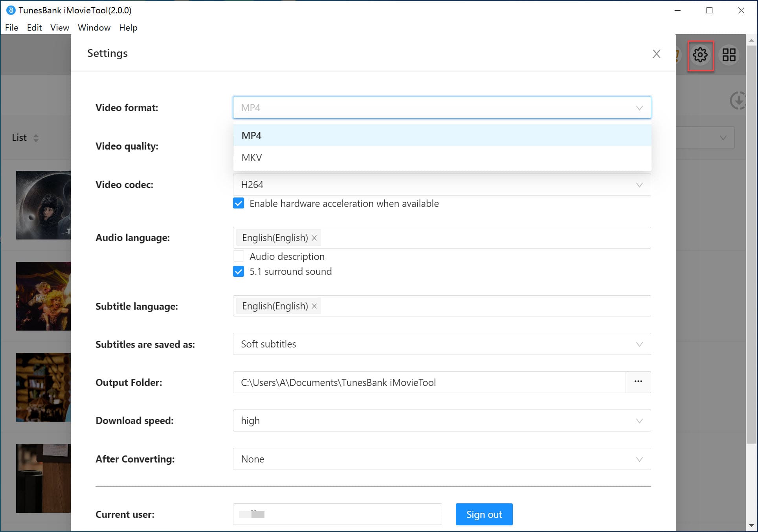Click the List sort icon

[36, 137]
